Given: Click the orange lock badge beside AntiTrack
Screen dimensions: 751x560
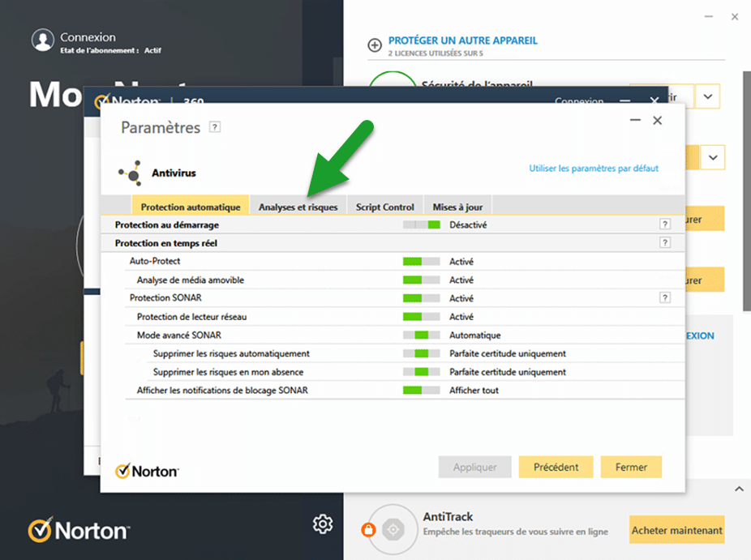Looking at the screenshot, I should (x=368, y=529).
